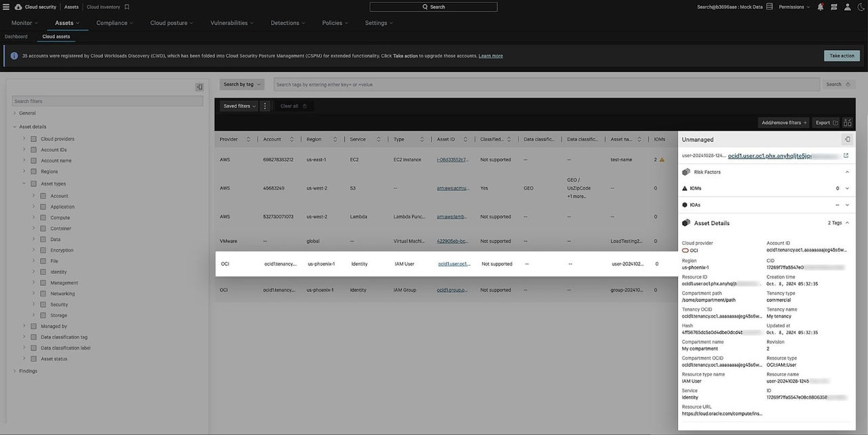868x435 pixels.
Task: Check the Identity asset type checkbox
Action: tap(43, 272)
